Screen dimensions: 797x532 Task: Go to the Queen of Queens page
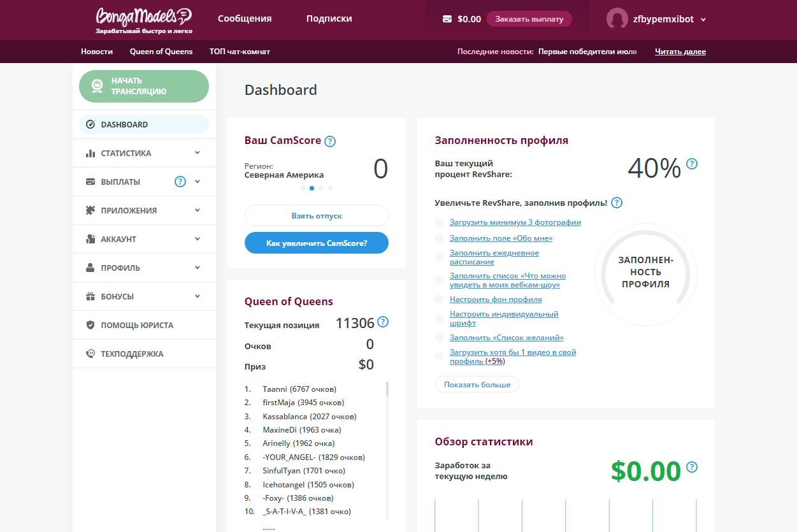click(161, 52)
